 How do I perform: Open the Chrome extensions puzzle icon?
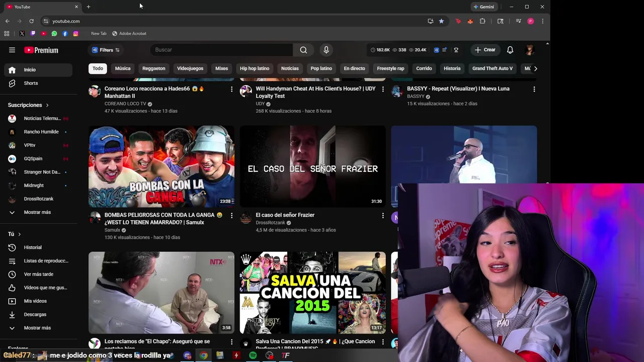(482, 21)
